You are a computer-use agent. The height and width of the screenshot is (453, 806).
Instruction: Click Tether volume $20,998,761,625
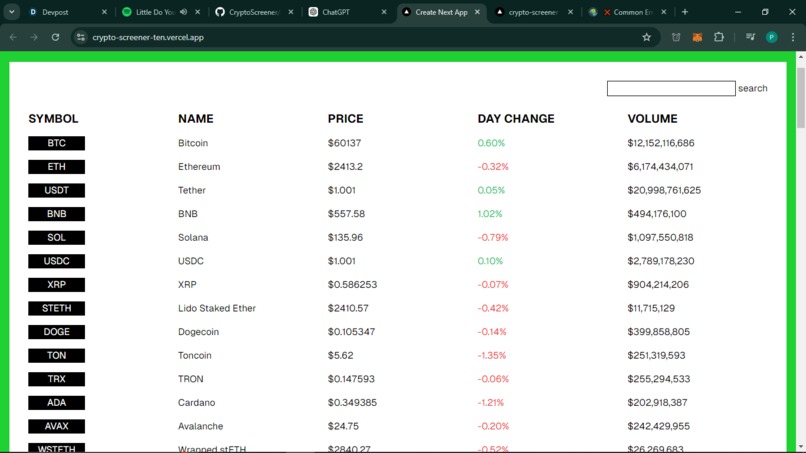664,190
